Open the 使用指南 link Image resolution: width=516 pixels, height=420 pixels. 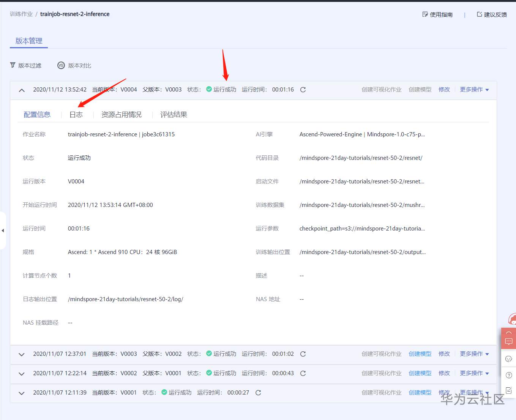pyautogui.click(x=437, y=14)
